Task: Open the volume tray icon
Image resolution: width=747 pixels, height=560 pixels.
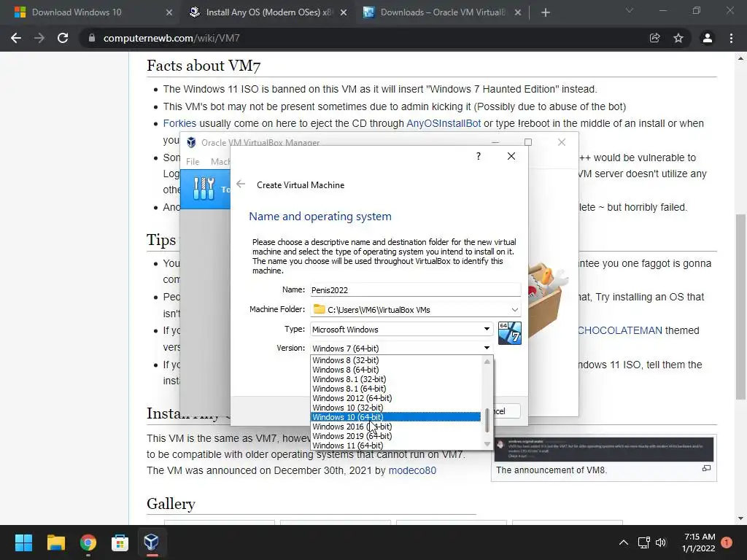Action: click(661, 542)
